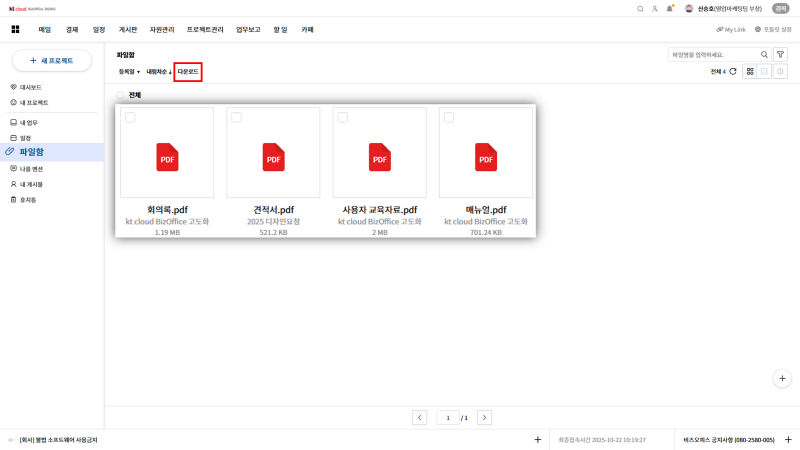
Task: Show file details info panel
Action: [781, 71]
